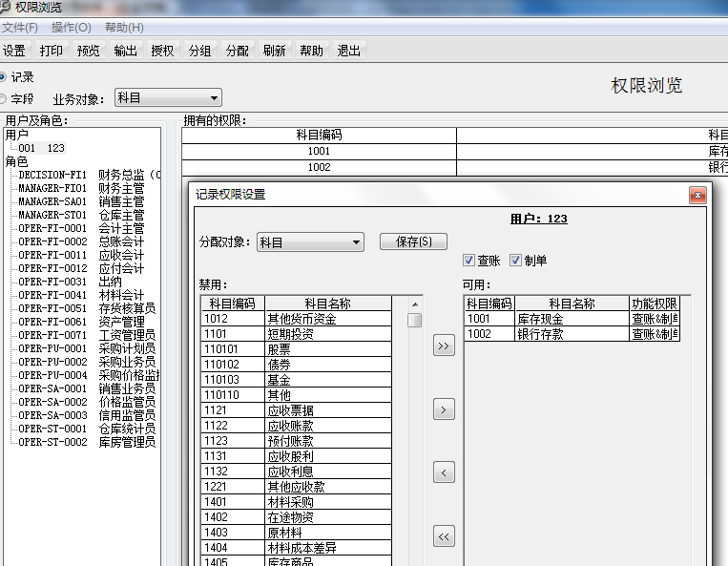
Task: Select the 记录 radio button
Action: (3, 76)
